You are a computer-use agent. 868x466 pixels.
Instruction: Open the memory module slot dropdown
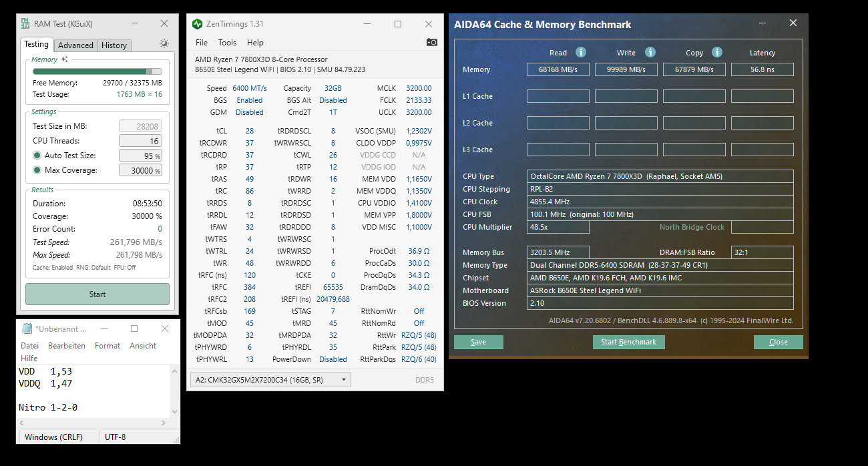[270, 380]
